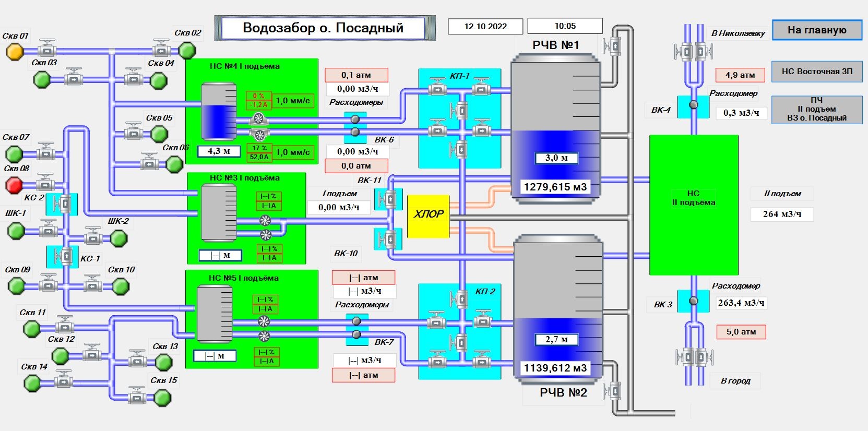The width and height of the screenshot is (868, 431).
Task: Click the ВК-6 upper flowmeter sensor
Action: click(x=355, y=119)
